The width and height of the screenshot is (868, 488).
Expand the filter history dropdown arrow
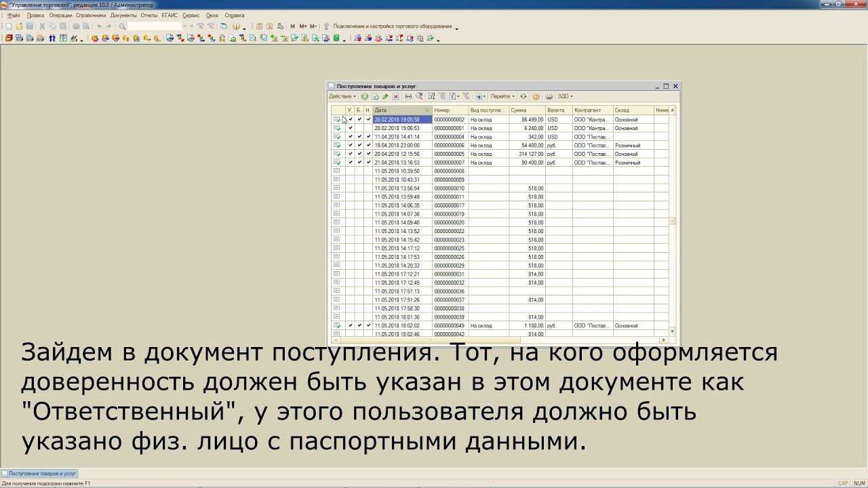point(458,96)
